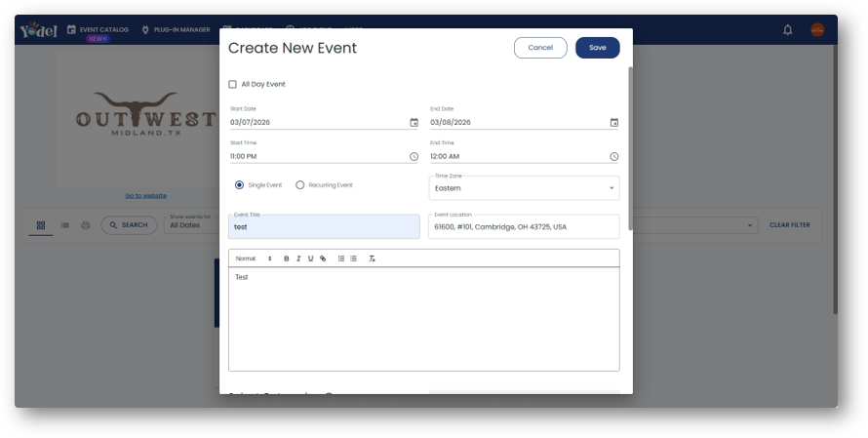The width and height of the screenshot is (868, 438).
Task: Clear text formatting in description editor
Action: point(372,259)
